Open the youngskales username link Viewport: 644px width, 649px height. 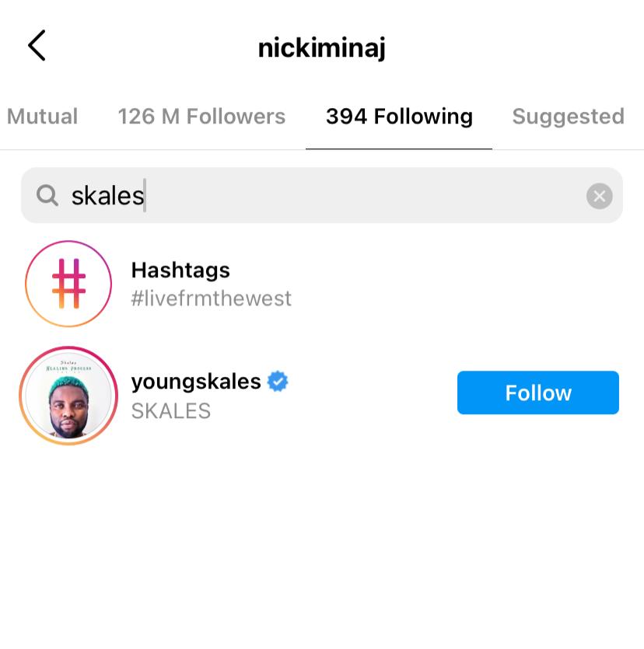[196, 382]
